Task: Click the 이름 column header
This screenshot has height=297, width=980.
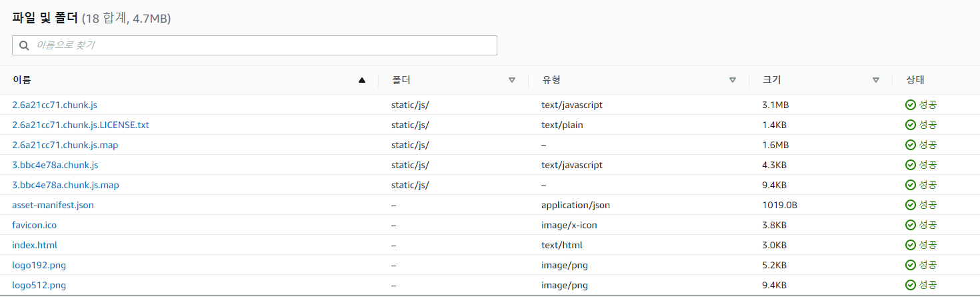Action: pyautogui.click(x=21, y=80)
